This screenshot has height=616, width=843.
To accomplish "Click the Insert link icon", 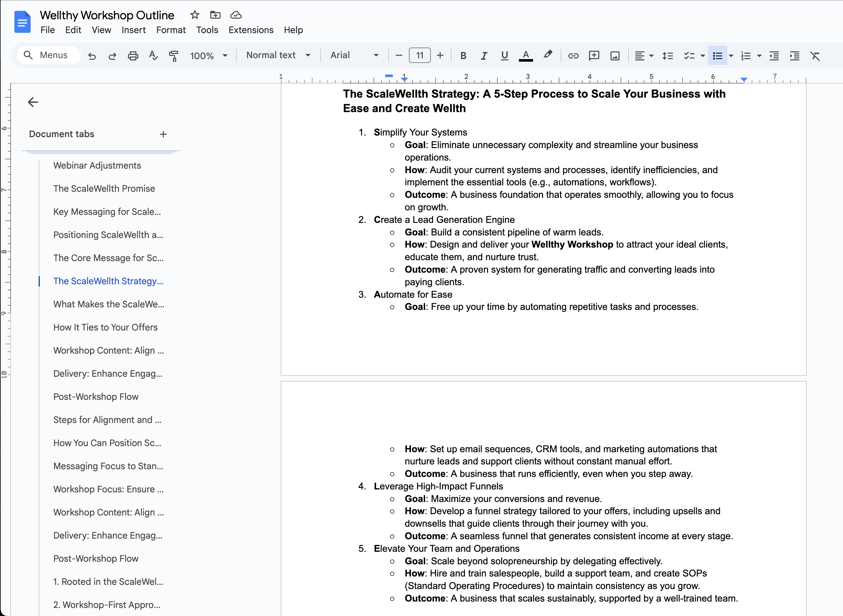I will [573, 56].
